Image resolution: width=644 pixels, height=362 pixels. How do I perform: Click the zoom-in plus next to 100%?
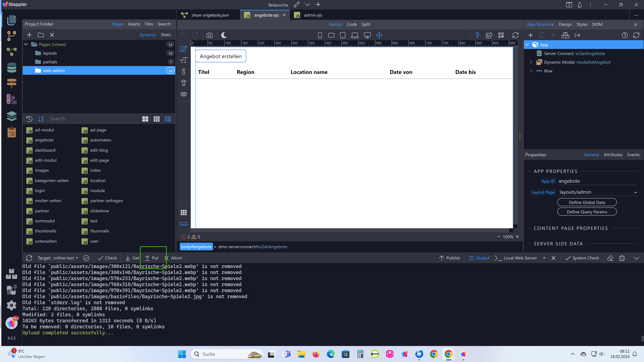[517, 237]
